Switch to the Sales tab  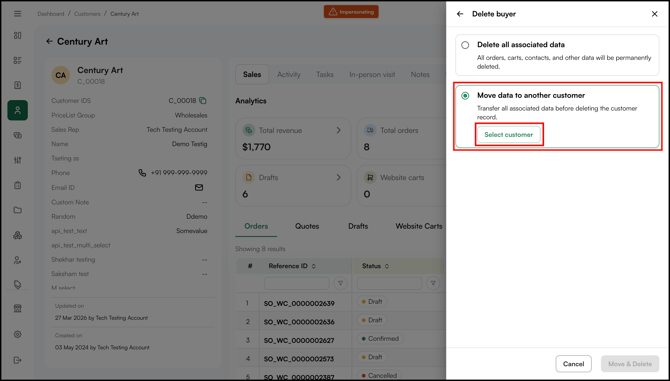tap(252, 74)
